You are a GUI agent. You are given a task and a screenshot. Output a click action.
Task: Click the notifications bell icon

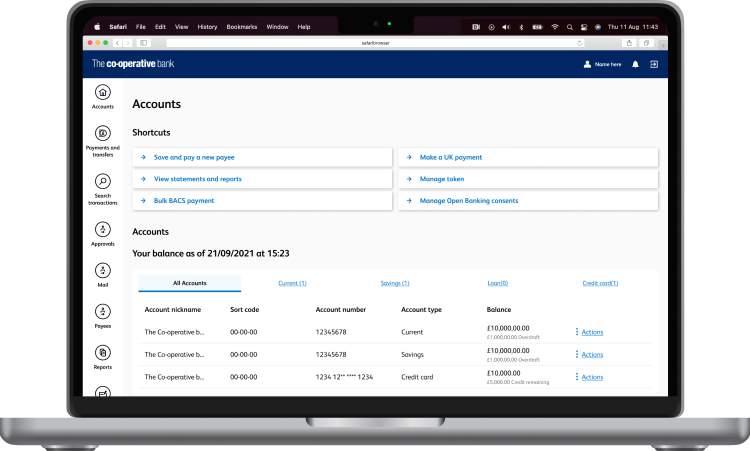(x=635, y=64)
